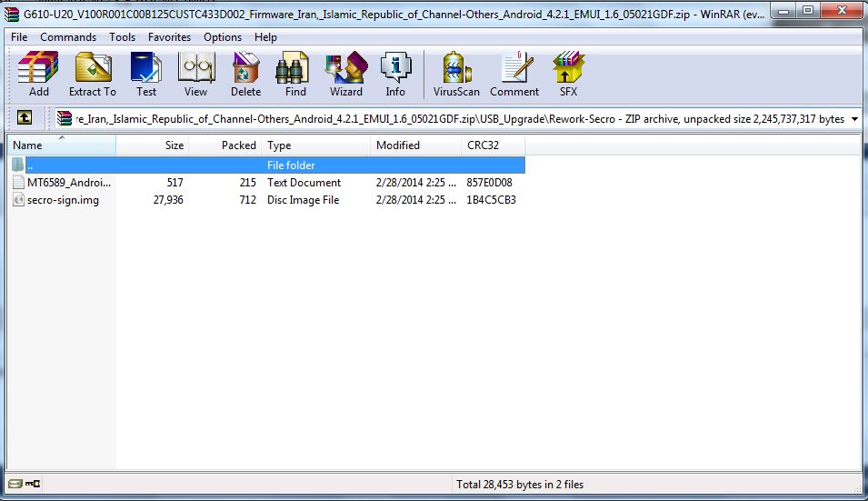Click the 857E0D08 CRC32 value

489,182
